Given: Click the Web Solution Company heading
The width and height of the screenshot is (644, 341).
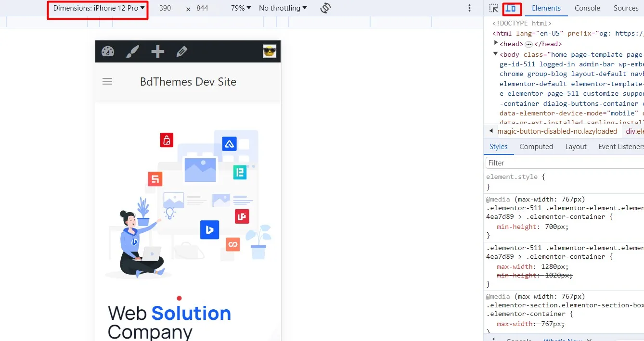Looking at the screenshot, I should [x=169, y=322].
